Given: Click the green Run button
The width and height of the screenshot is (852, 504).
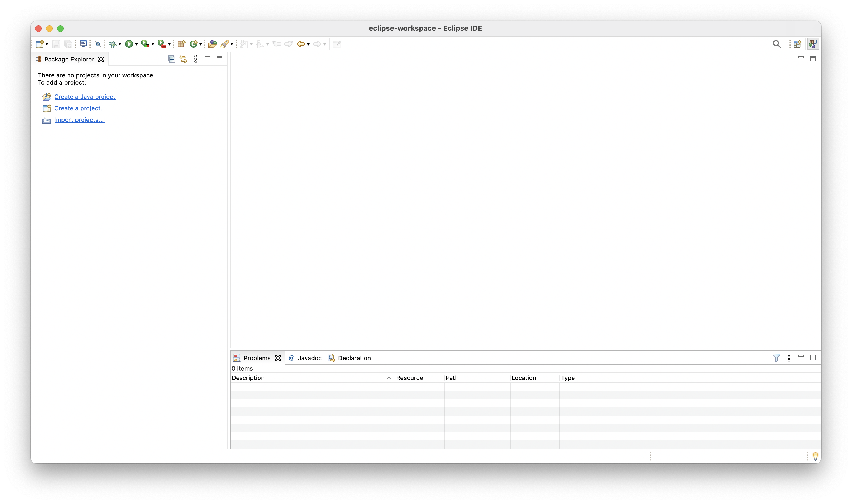Looking at the screenshot, I should pos(129,44).
